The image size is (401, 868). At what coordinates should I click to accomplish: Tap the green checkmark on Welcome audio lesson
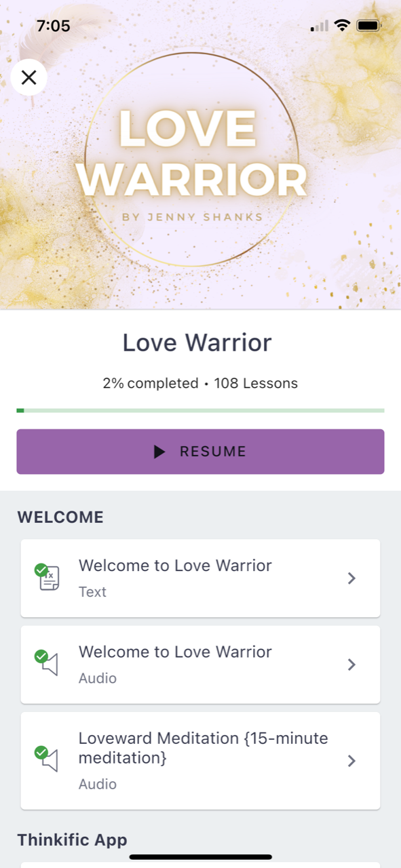click(41, 656)
